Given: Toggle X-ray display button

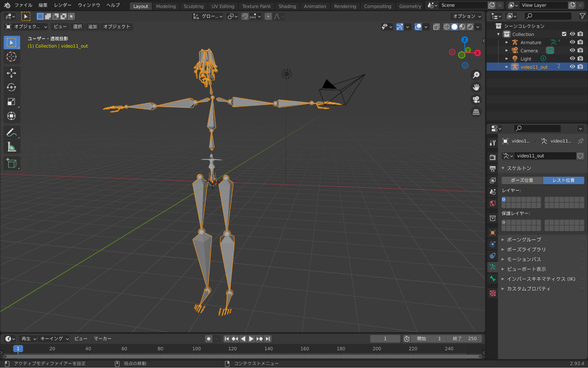Looking at the screenshot, I should [436, 27].
